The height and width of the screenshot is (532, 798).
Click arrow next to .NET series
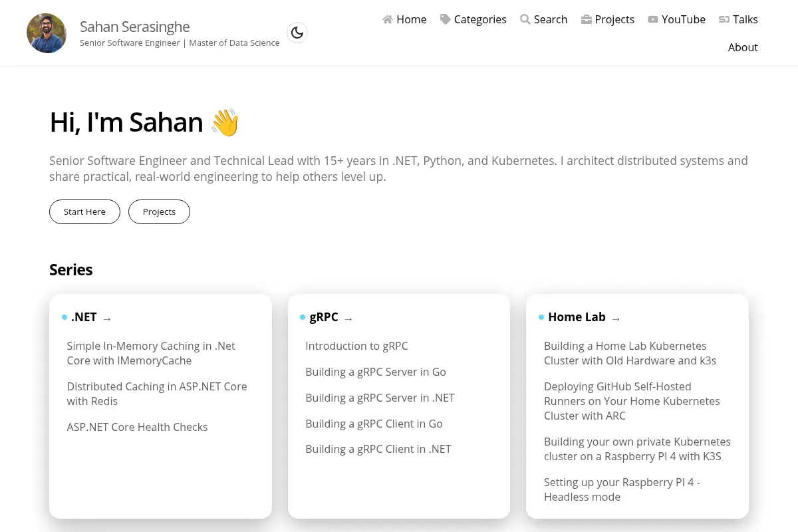pos(107,319)
